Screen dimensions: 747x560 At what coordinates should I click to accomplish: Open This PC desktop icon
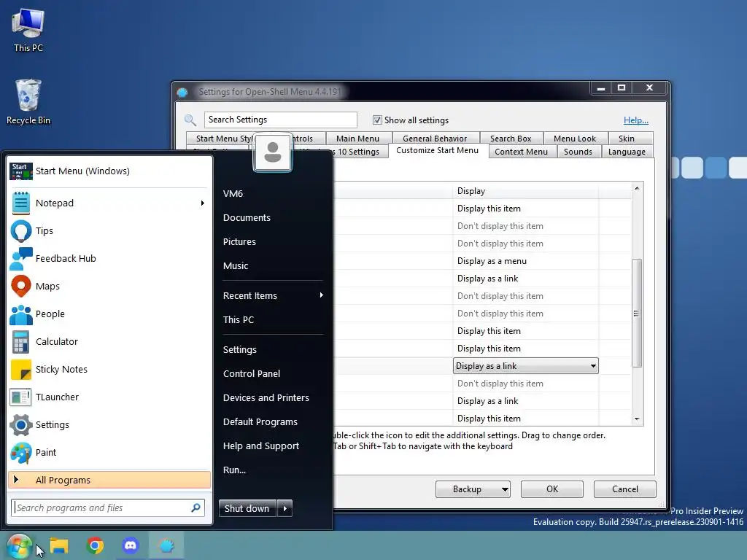pyautogui.click(x=28, y=29)
